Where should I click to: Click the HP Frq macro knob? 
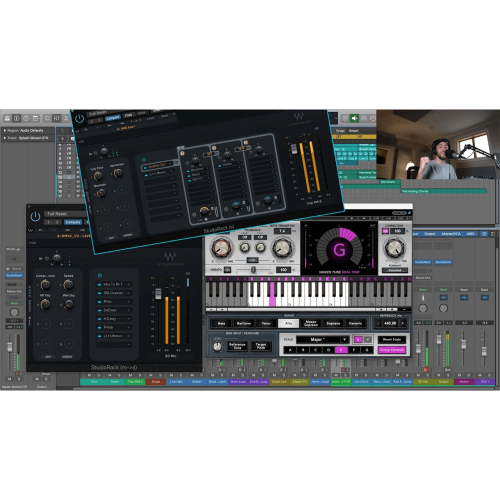45,304
